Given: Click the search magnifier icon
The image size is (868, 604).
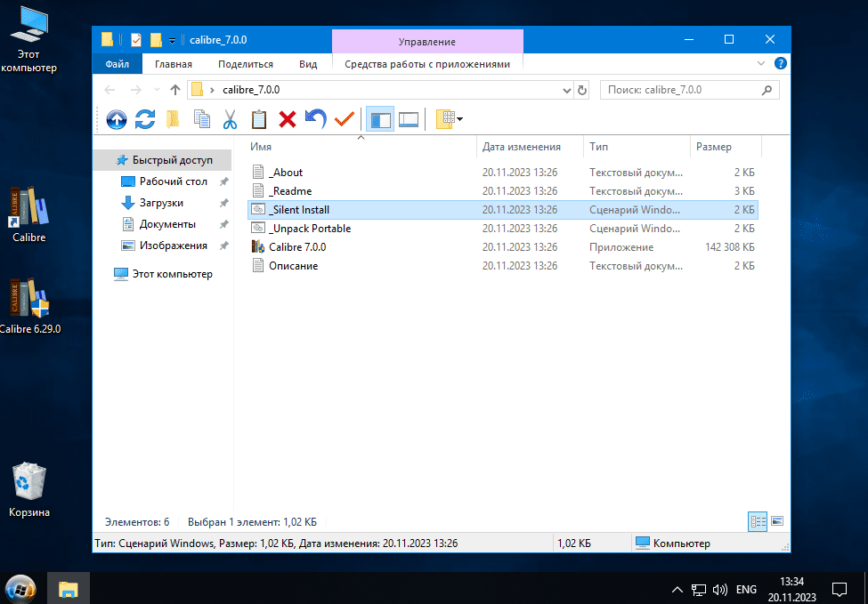Looking at the screenshot, I should pyautogui.click(x=767, y=90).
